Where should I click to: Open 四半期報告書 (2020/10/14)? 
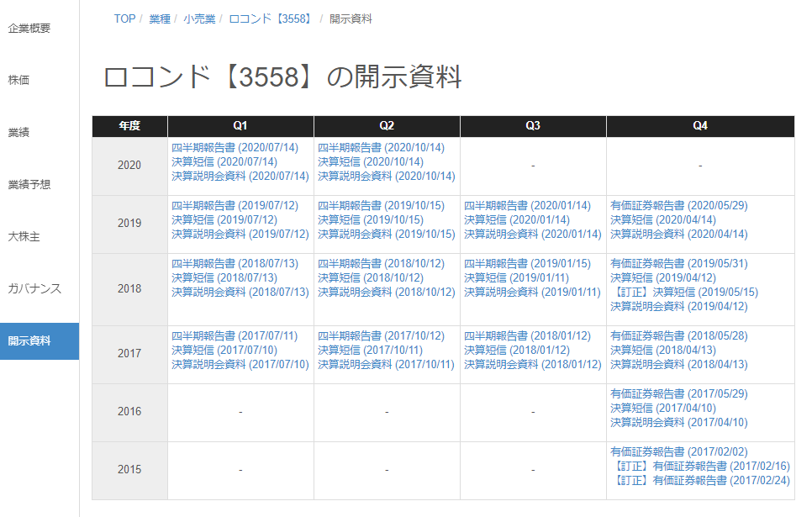(381, 148)
